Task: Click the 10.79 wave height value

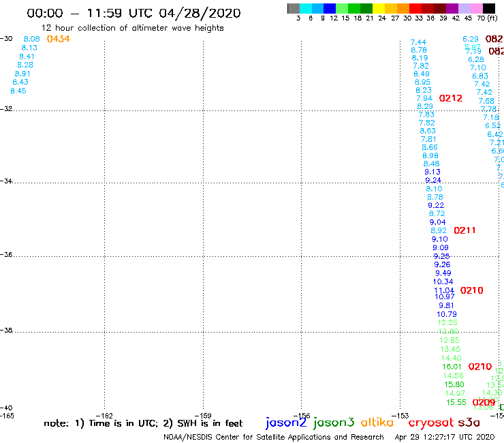Action: [x=447, y=314]
